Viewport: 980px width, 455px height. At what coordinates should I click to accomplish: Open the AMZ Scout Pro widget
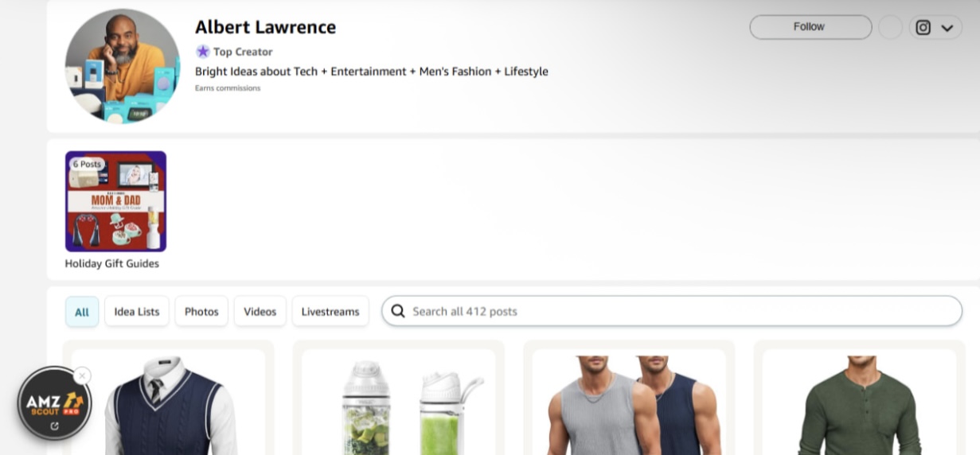pos(54,403)
